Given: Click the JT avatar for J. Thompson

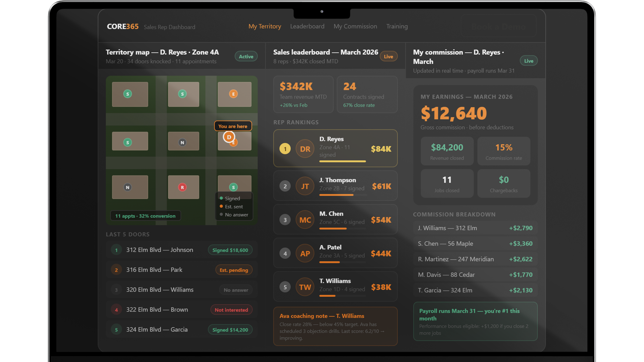Looking at the screenshot, I should [305, 186].
